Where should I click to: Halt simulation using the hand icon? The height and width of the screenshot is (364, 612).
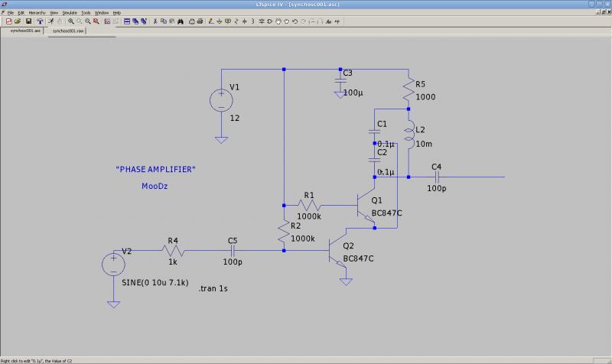pos(60,21)
